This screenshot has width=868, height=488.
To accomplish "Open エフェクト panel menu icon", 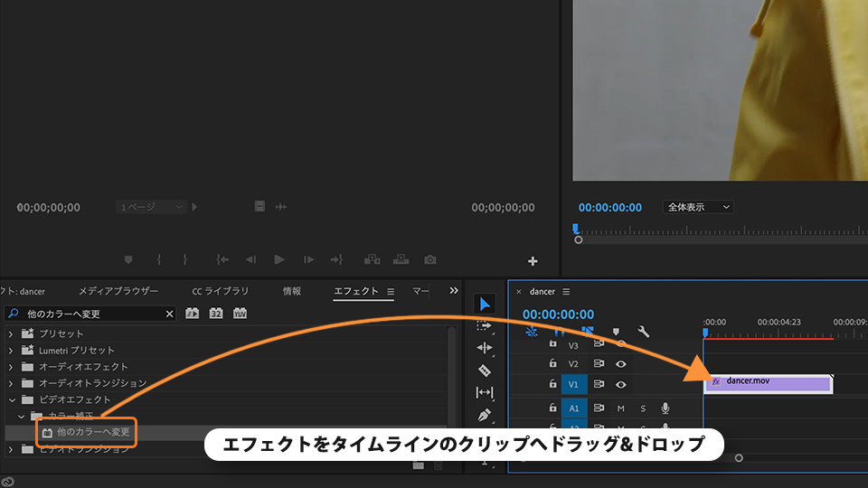I will point(391,291).
